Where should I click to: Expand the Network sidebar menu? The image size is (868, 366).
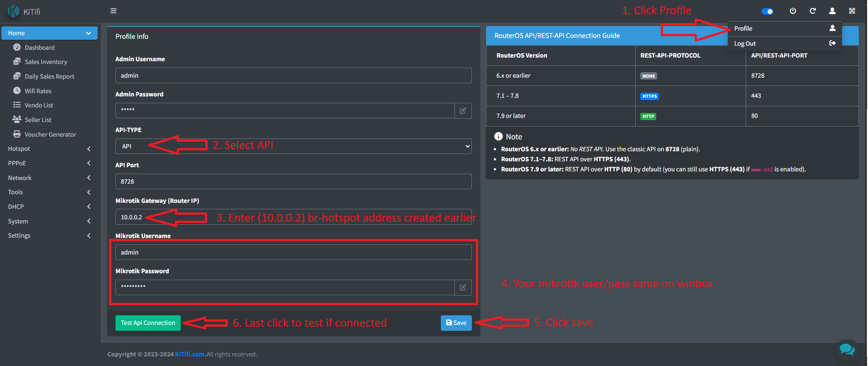(x=49, y=178)
